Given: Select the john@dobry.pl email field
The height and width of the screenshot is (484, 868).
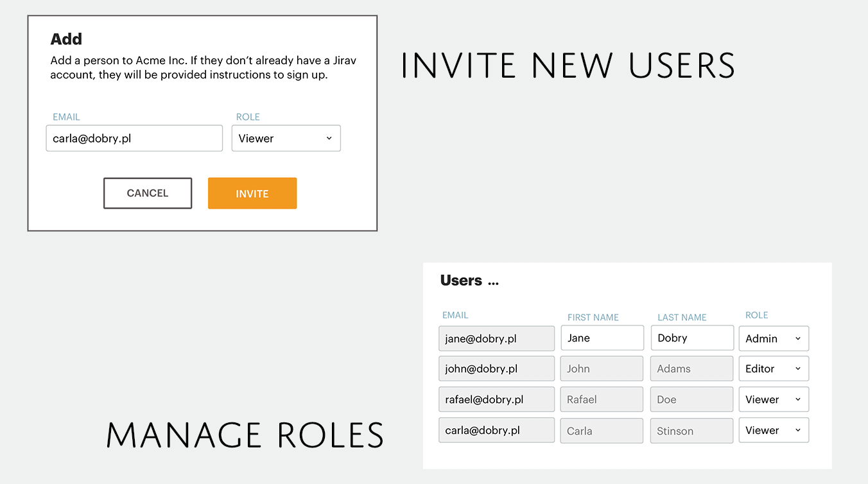Looking at the screenshot, I should tap(496, 368).
